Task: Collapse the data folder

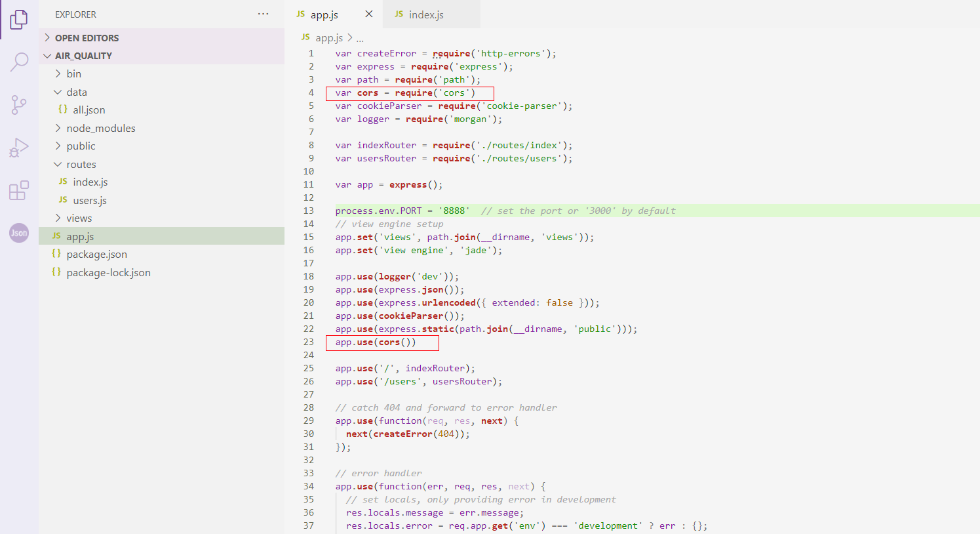Action: [x=58, y=92]
